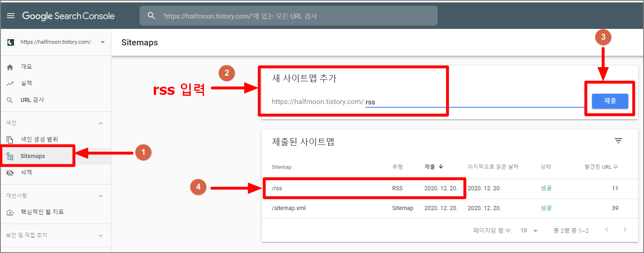Click the crossed-eye icon next to 삭제
Viewport: 644px width, 253px height.
click(10, 173)
